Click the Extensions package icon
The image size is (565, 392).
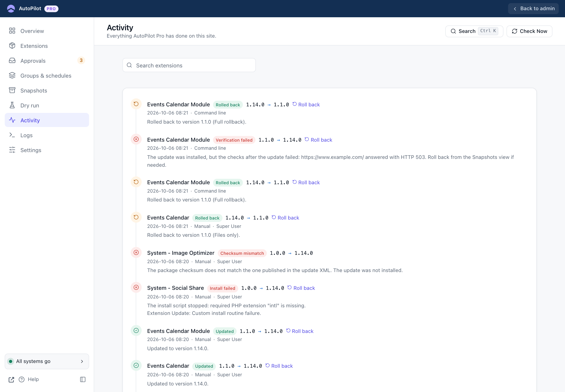(12, 46)
